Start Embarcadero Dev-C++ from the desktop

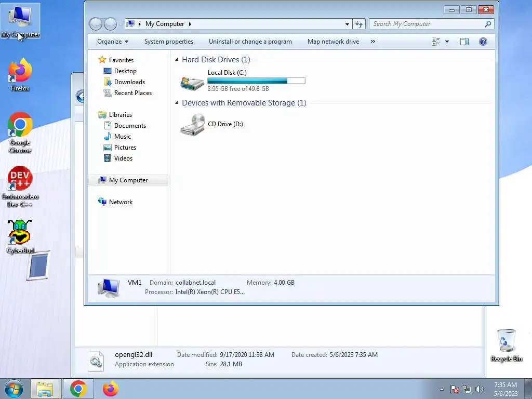click(20, 187)
